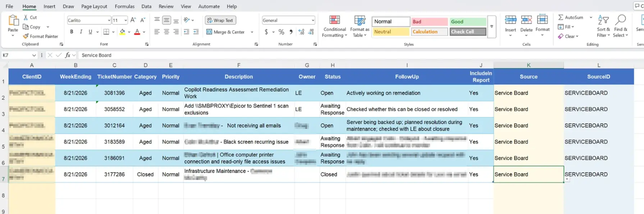
Task: Toggle Wrap Text
Action: click(220, 20)
